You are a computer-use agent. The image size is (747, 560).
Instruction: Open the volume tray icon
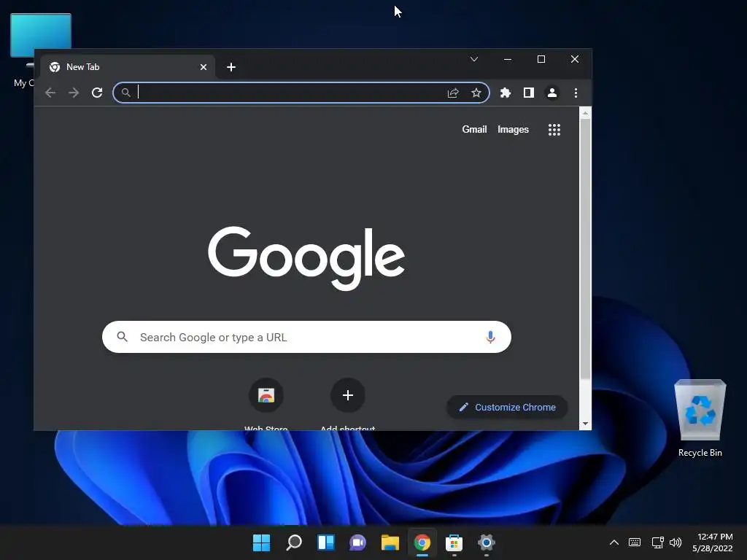tap(675, 542)
